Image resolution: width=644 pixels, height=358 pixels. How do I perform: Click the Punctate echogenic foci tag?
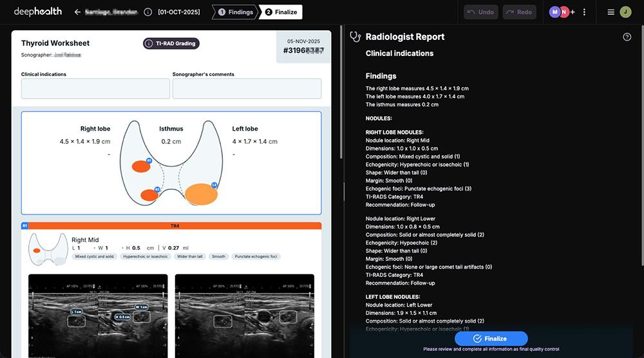(256, 257)
